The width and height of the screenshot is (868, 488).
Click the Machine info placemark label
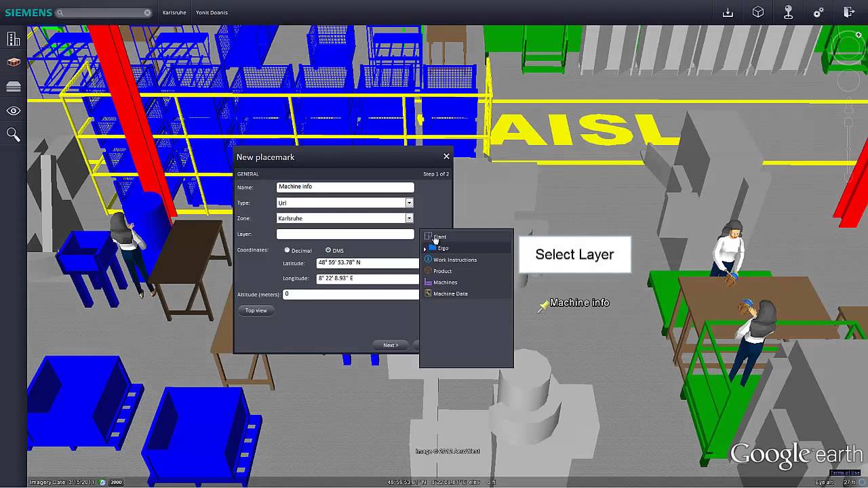[580, 303]
